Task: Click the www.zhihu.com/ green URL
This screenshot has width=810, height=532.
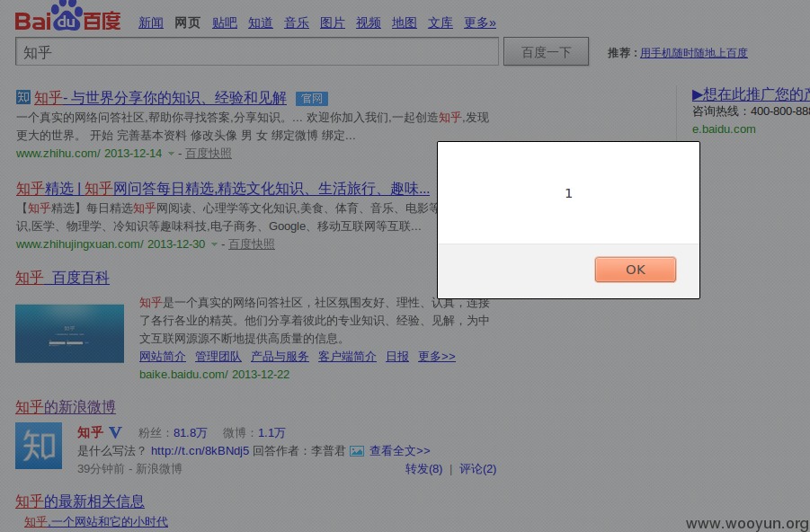Action: (x=58, y=154)
